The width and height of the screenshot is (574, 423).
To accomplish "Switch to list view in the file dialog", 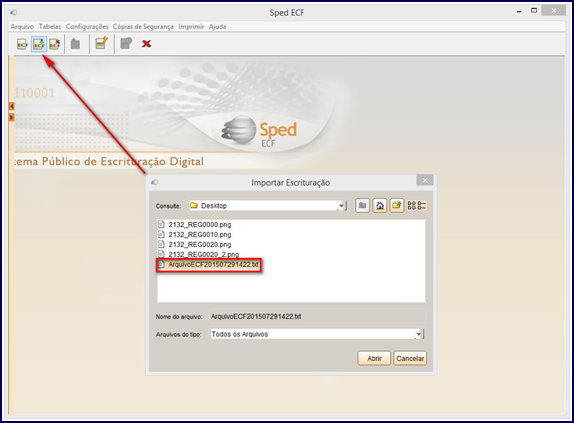I will (x=411, y=206).
